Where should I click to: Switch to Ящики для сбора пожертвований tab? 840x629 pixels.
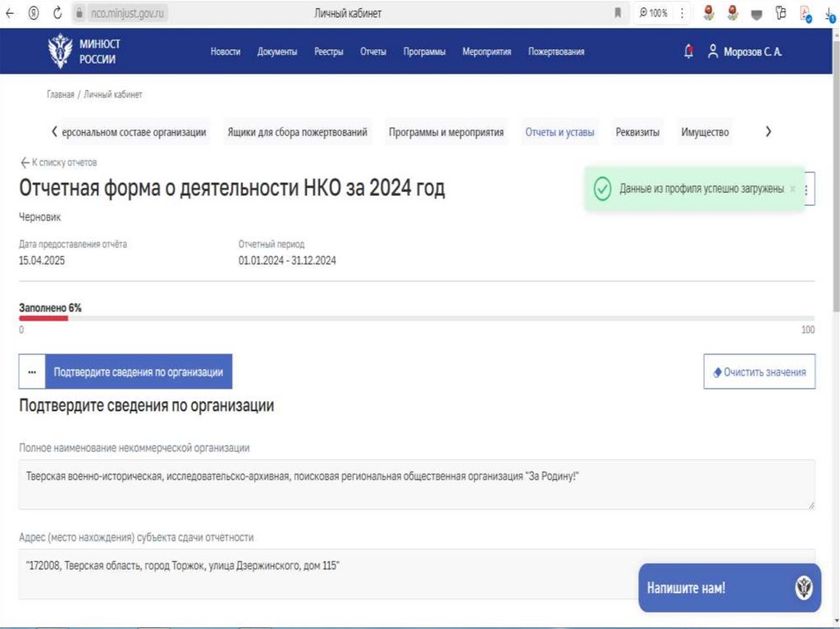(297, 132)
